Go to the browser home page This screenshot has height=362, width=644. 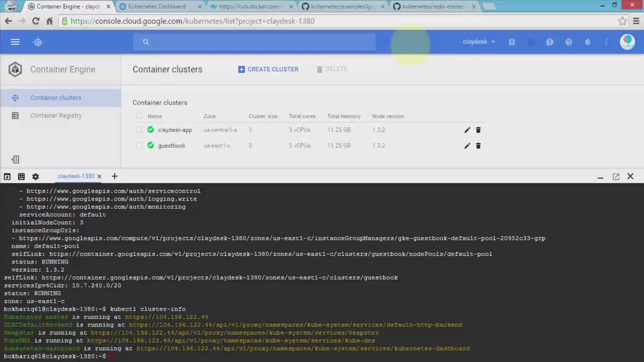click(50, 21)
